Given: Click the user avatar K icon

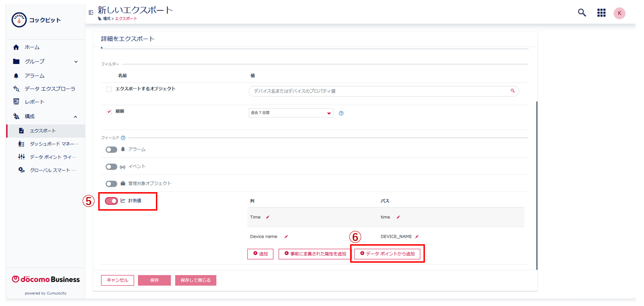Looking at the screenshot, I should (x=619, y=13).
